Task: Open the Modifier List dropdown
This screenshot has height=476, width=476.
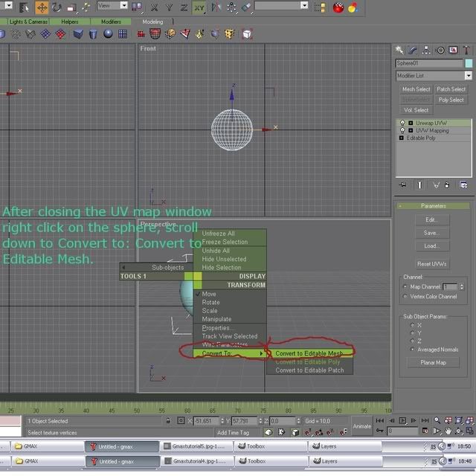Action: (x=468, y=76)
